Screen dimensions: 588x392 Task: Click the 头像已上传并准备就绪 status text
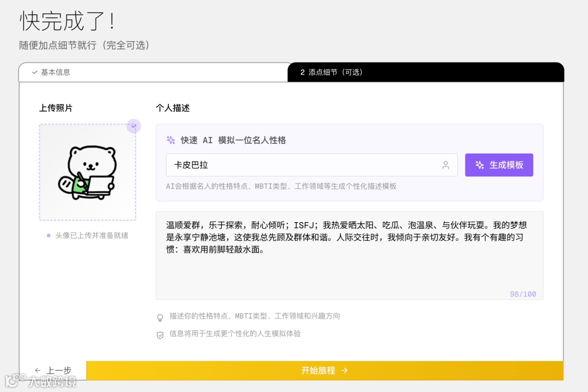[92, 236]
